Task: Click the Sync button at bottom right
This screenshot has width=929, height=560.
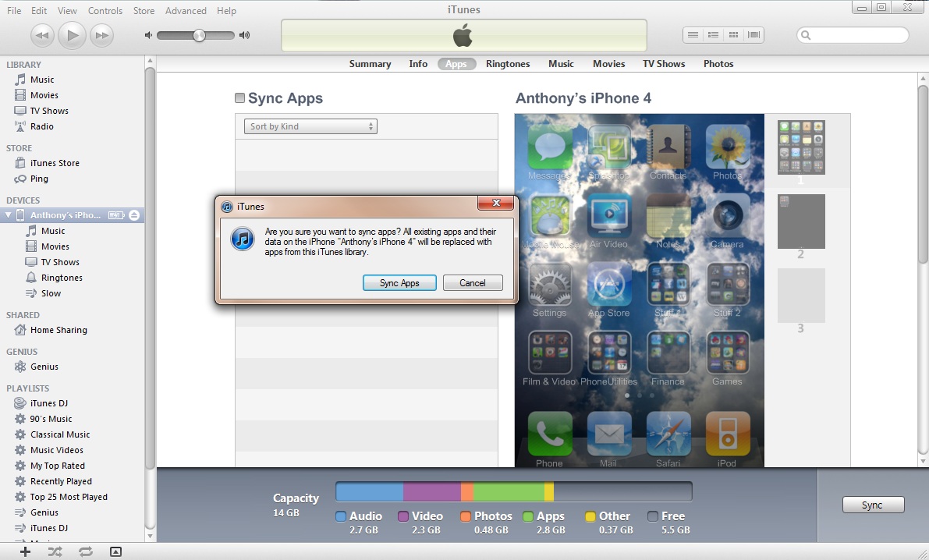Action: coord(873,505)
